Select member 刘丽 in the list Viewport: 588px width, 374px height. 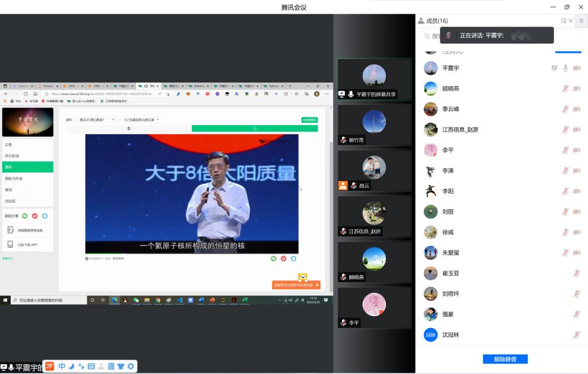pyautogui.click(x=502, y=211)
